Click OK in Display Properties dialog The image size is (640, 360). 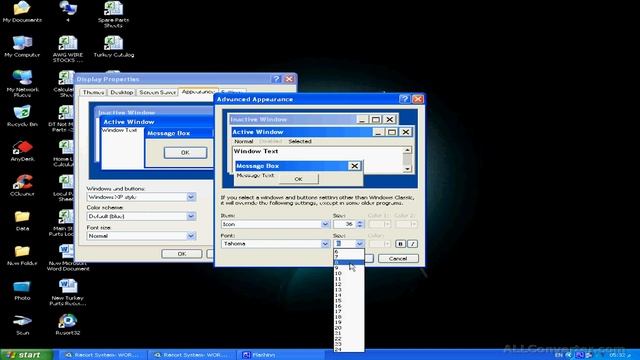click(x=182, y=253)
